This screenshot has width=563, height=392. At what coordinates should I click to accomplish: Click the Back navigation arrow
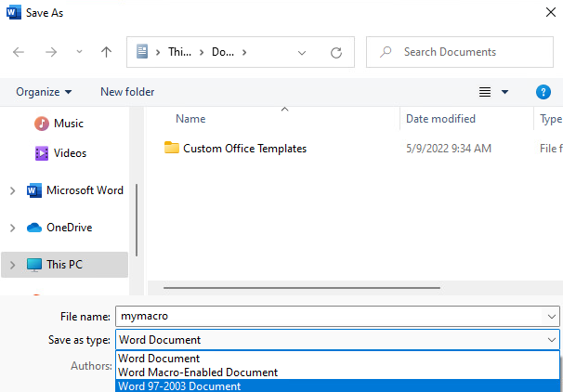[19, 53]
